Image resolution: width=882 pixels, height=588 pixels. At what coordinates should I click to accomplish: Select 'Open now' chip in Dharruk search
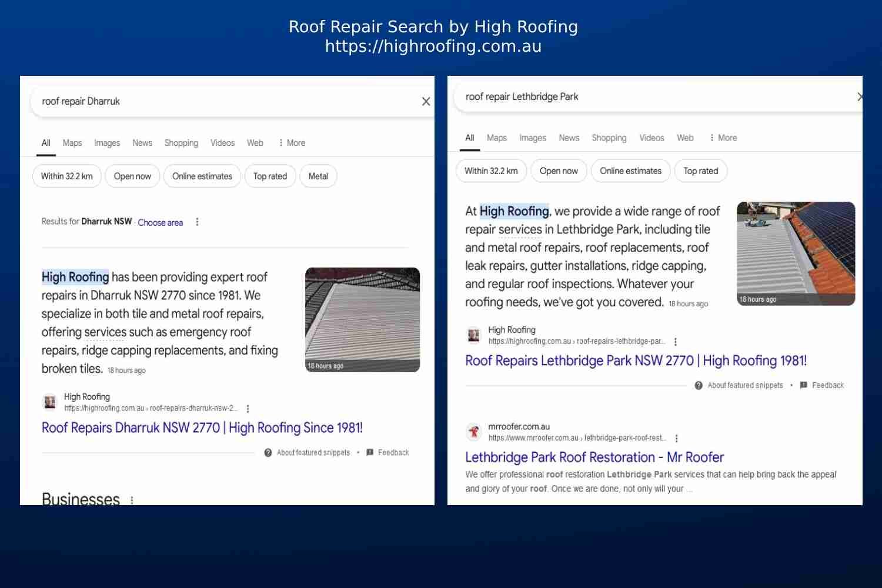click(132, 176)
